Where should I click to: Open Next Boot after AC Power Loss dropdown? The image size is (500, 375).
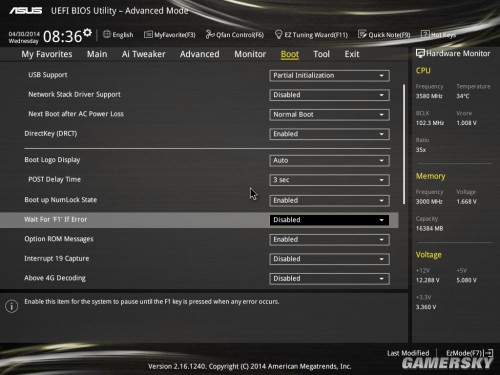coord(329,115)
